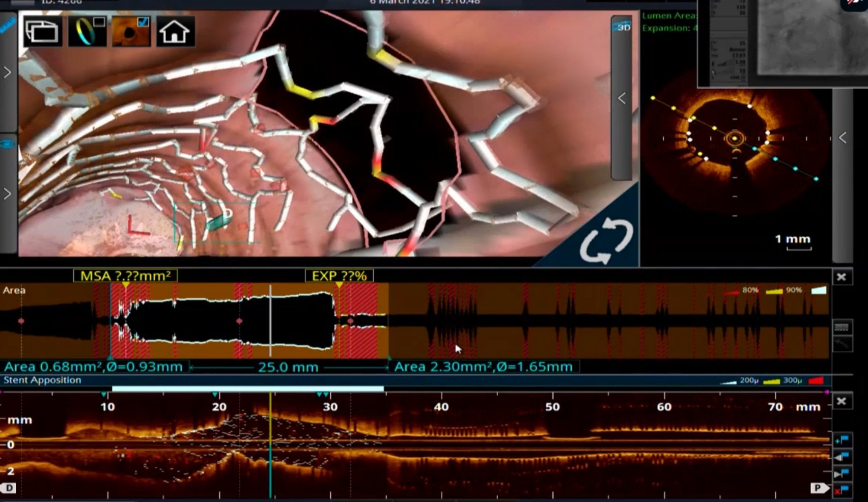Toggle the blue eye visibility icon
868x502 pixels.
[8, 145]
